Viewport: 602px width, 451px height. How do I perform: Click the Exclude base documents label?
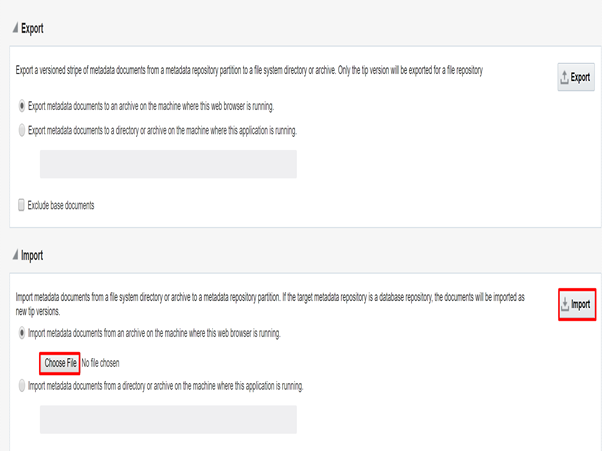(61, 205)
